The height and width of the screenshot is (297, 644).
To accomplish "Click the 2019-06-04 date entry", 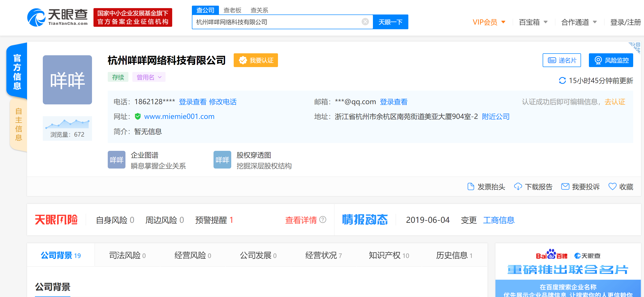I will coord(428,220).
